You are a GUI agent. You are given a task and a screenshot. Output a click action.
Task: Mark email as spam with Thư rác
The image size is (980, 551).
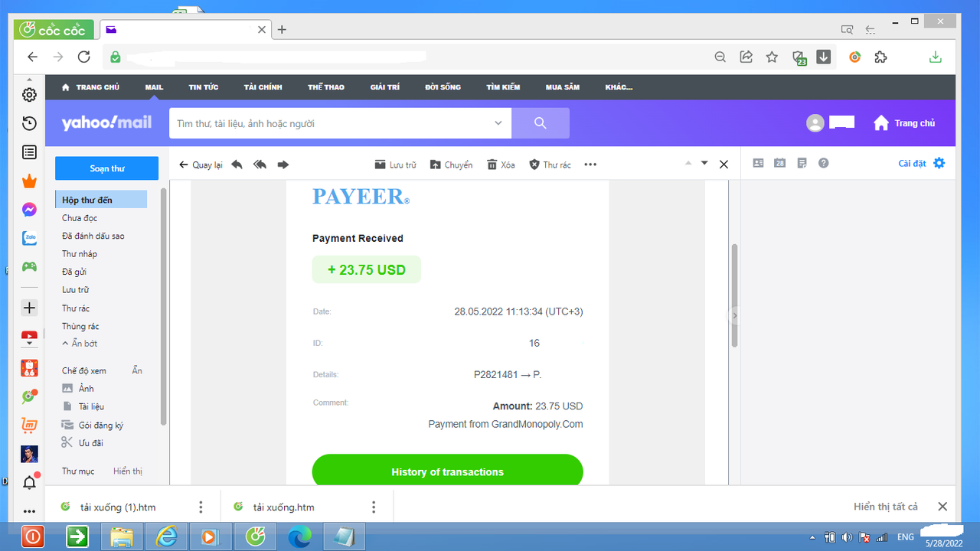point(550,165)
